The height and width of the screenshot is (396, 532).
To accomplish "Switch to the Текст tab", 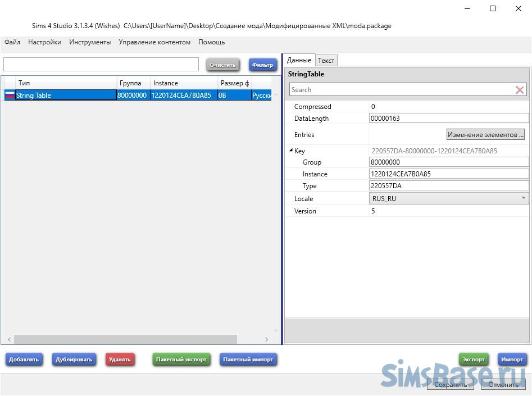I will coord(326,61).
